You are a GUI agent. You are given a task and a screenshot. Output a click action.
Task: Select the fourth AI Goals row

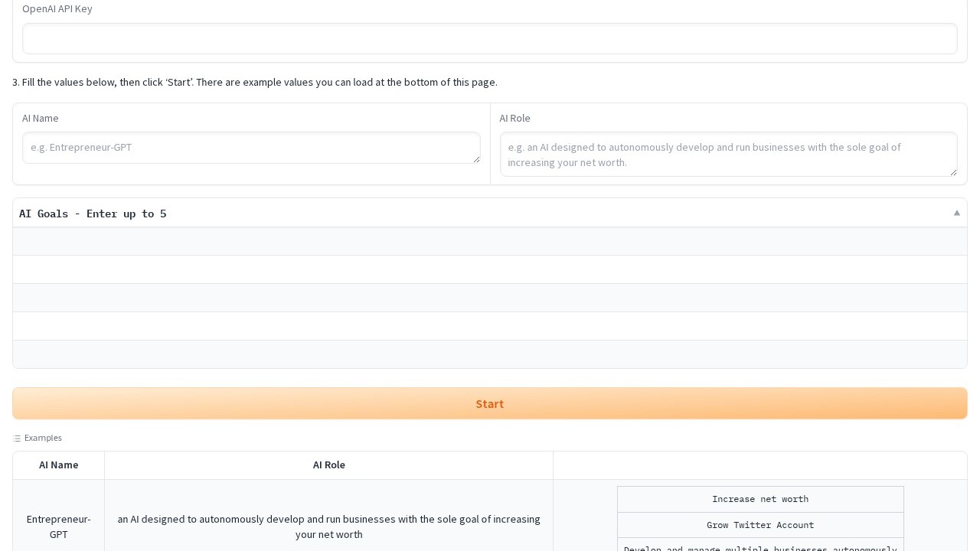click(489, 326)
